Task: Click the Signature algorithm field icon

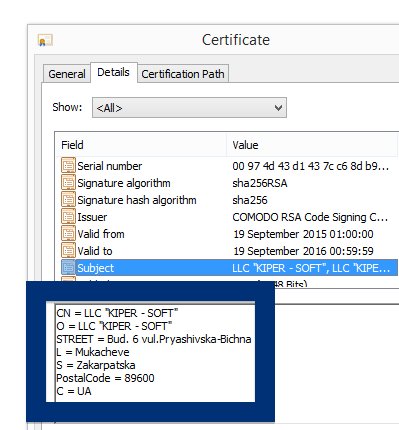Action: (x=68, y=183)
